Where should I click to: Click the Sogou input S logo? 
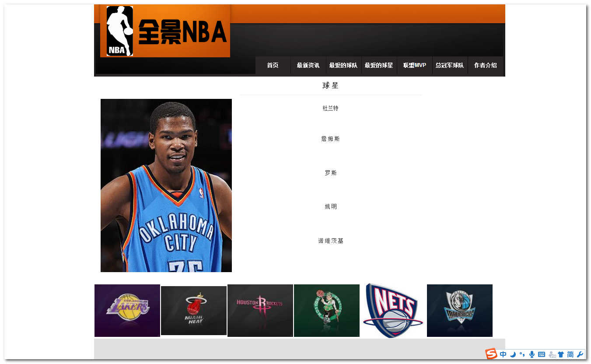click(491, 354)
